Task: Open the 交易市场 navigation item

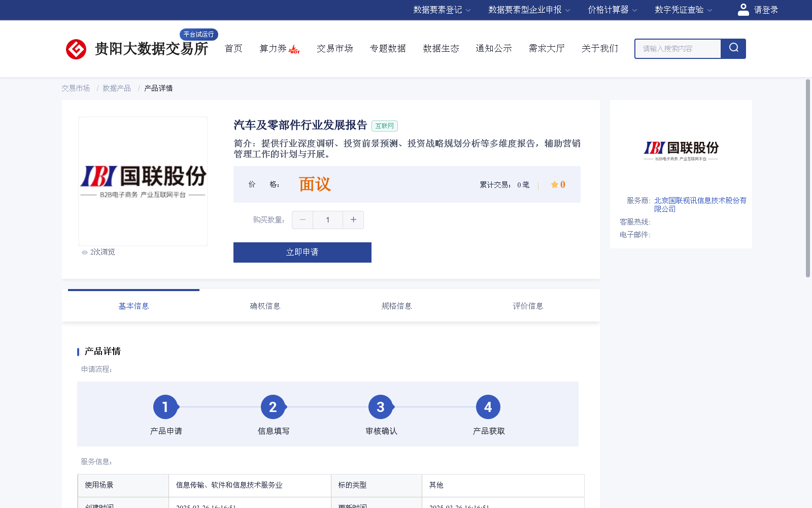Action: pos(335,48)
